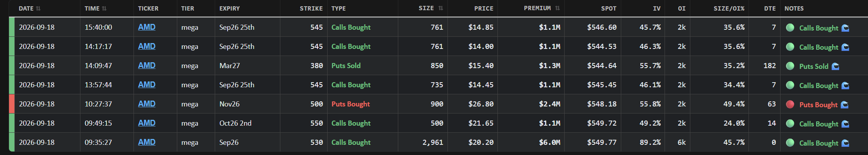Click the NOTES column header
The image size is (868, 155).
pos(794,8)
